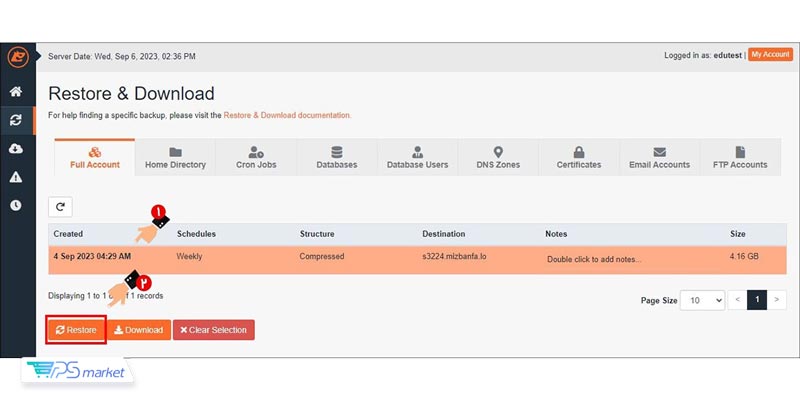Click the Download button

click(x=138, y=330)
